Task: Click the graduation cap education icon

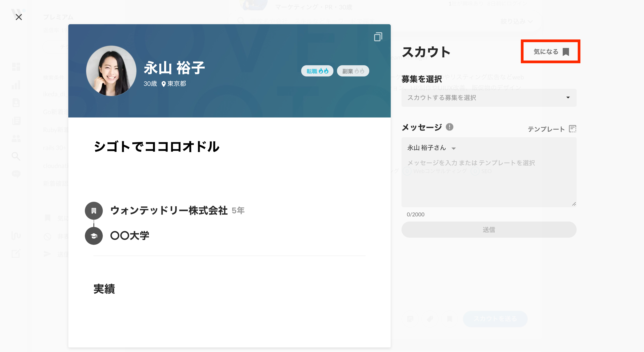Action: [94, 236]
